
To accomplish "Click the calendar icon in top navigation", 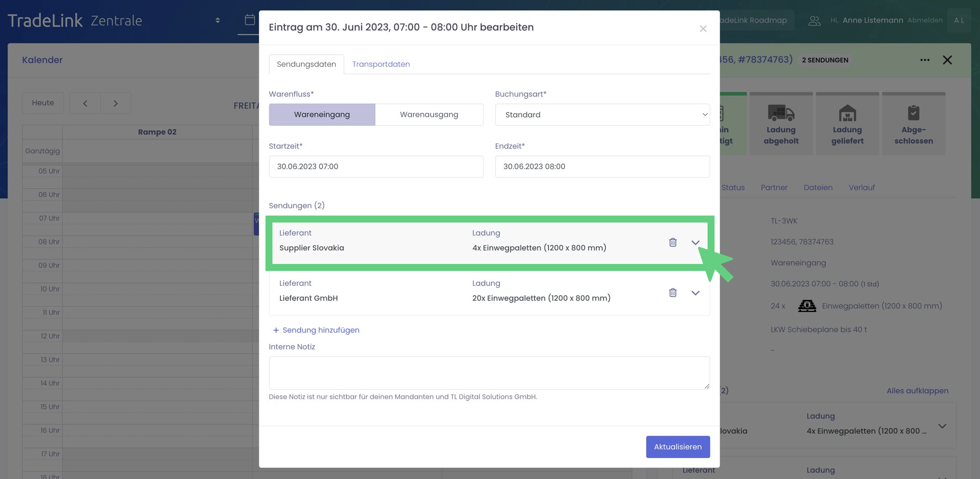I will point(249,20).
